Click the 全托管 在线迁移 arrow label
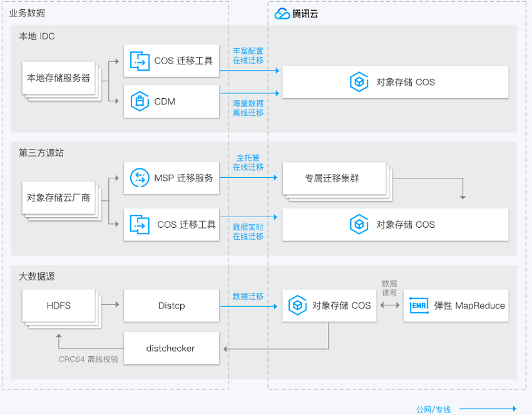The height and width of the screenshot is (415, 532). coord(248,163)
